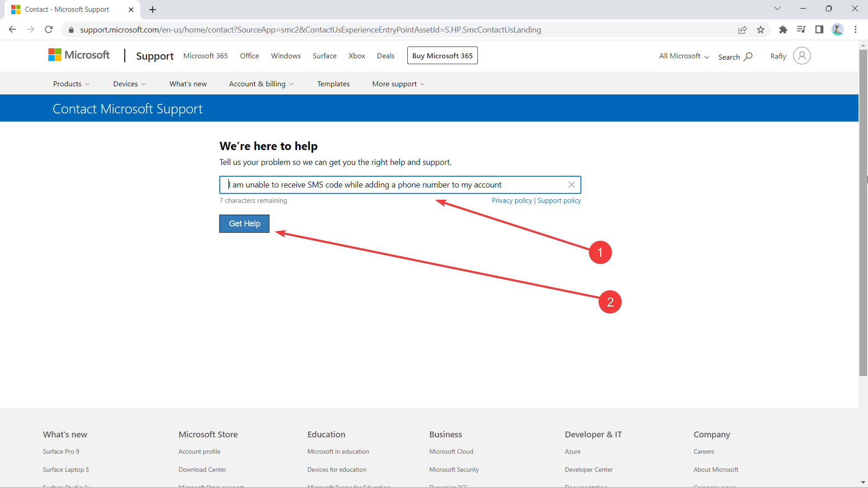Click the Rafly account name
This screenshot has width=868, height=488.
pos(778,56)
